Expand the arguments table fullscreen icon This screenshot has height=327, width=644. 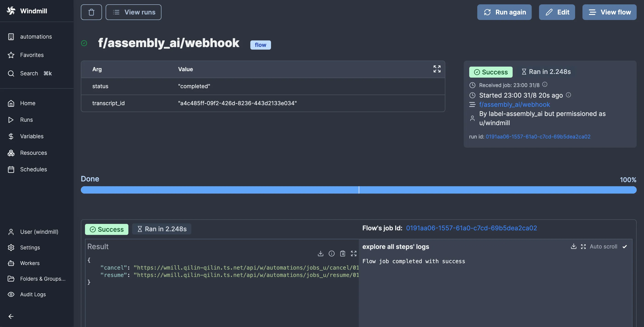click(437, 69)
